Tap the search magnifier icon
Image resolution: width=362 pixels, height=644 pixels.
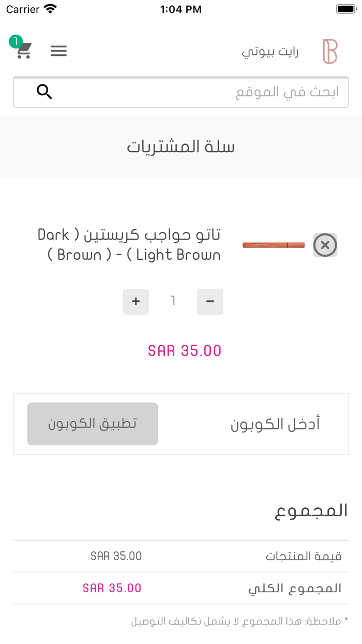pyautogui.click(x=44, y=91)
